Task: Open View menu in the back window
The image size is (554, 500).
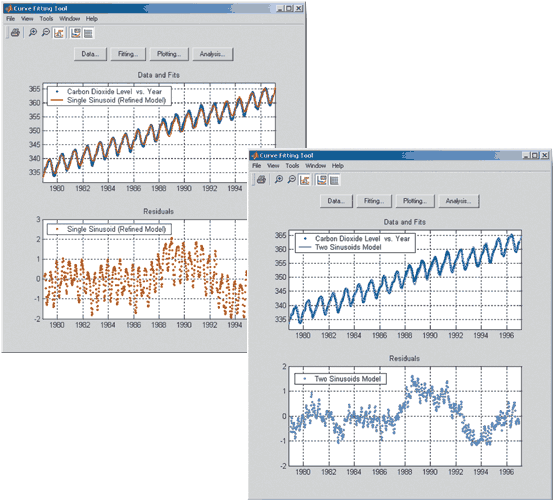Action: pyautogui.click(x=27, y=19)
